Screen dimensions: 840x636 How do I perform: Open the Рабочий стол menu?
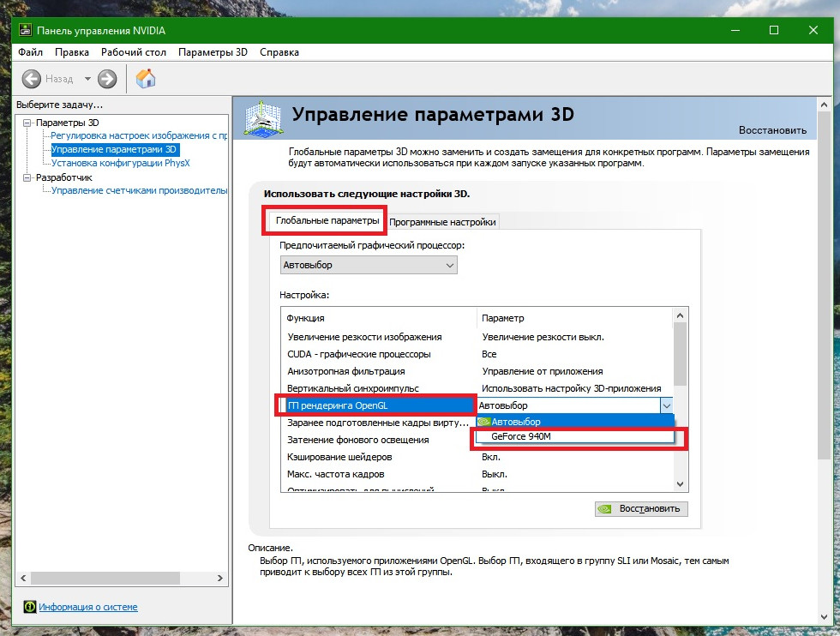(134, 52)
